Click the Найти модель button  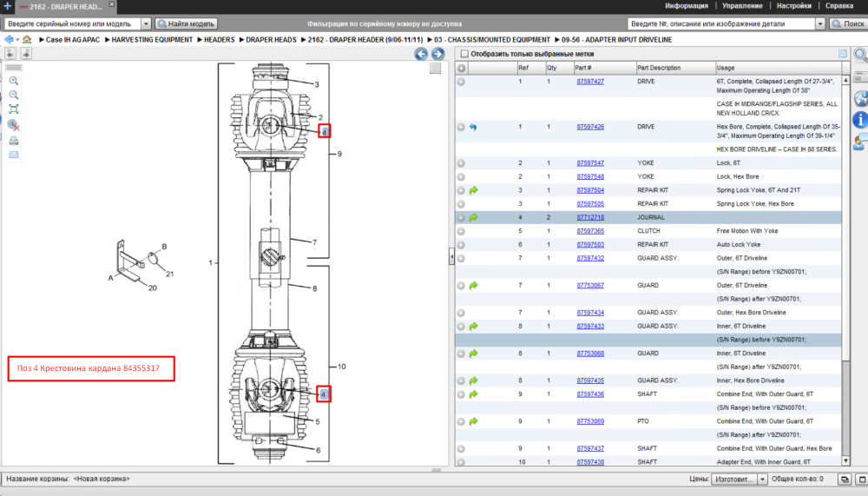[186, 23]
